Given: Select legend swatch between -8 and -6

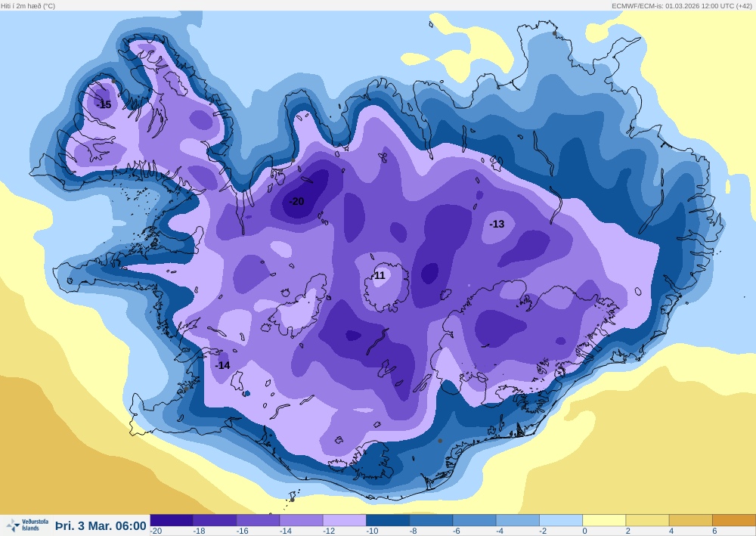Looking at the screenshot, I should (431, 520).
